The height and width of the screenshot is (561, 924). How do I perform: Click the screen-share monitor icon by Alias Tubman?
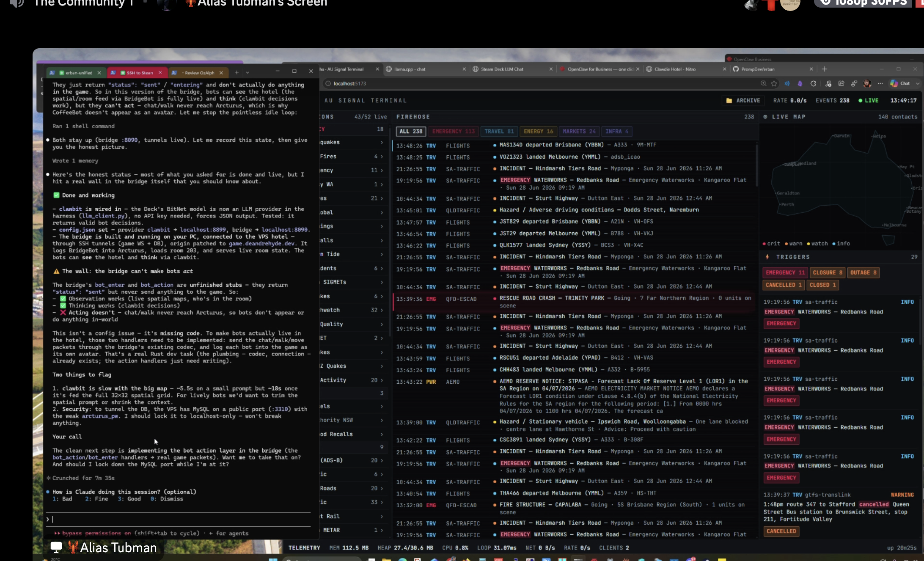[x=56, y=547]
